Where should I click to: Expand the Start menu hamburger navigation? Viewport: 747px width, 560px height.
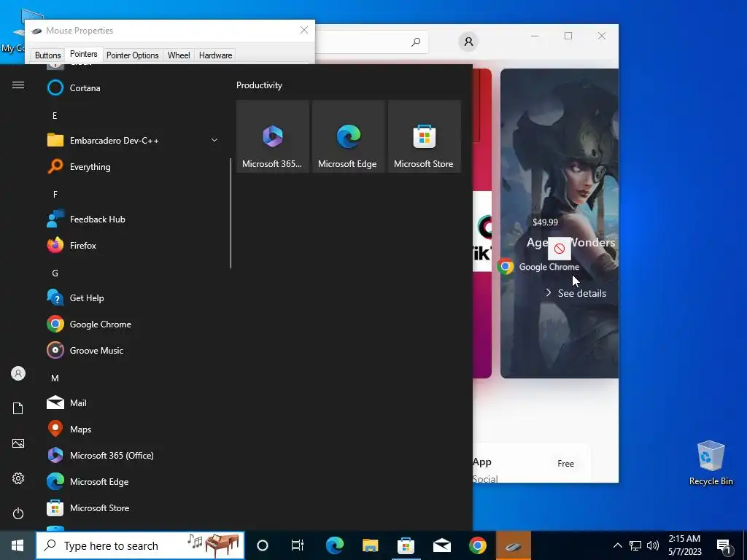pos(18,85)
